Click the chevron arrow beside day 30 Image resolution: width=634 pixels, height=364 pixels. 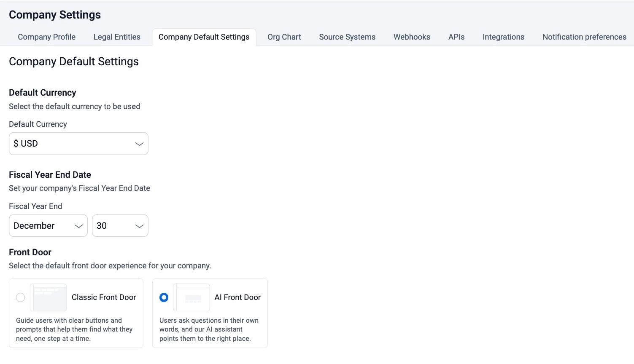(x=139, y=226)
